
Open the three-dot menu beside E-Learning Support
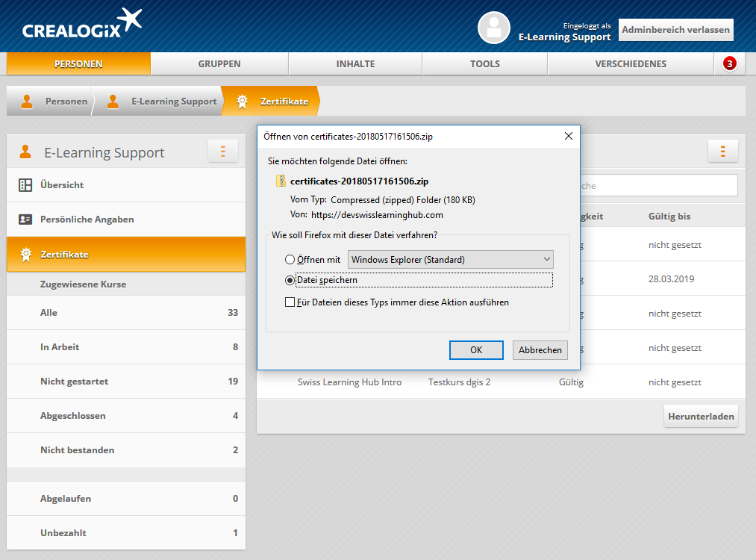click(222, 152)
